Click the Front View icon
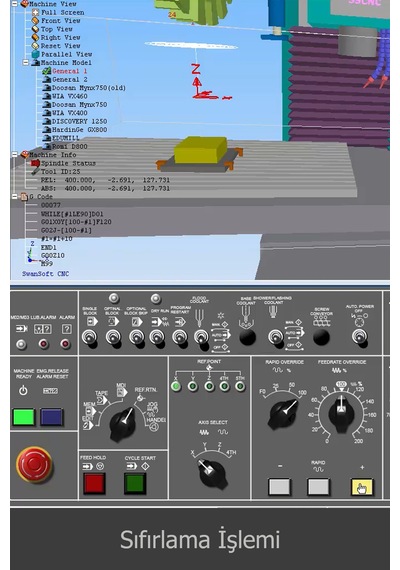400x570 pixels. pyautogui.click(x=35, y=21)
